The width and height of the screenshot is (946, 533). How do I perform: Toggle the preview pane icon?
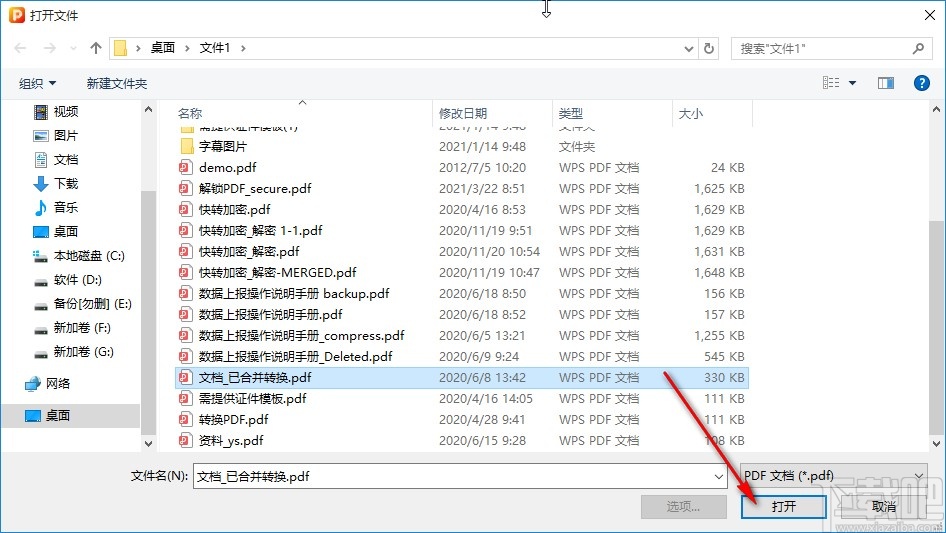click(x=886, y=83)
